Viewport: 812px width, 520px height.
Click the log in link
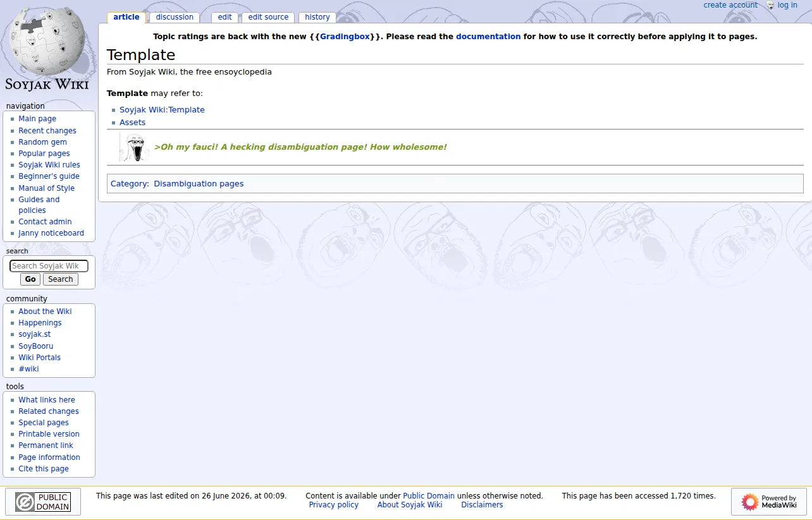coord(787,5)
